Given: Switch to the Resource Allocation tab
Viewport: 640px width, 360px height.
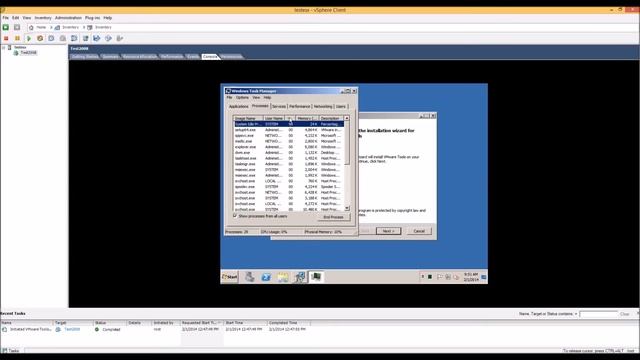Looking at the screenshot, I should click(139, 57).
